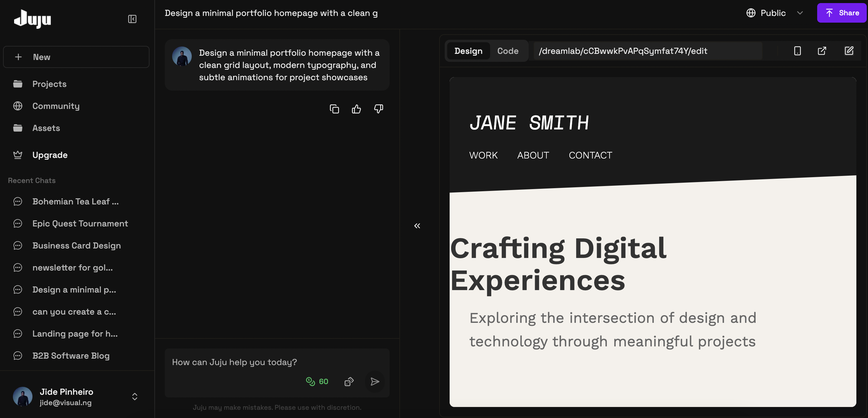Expand the Recent Chats section
Viewport: 868px width, 418px height.
point(32,181)
